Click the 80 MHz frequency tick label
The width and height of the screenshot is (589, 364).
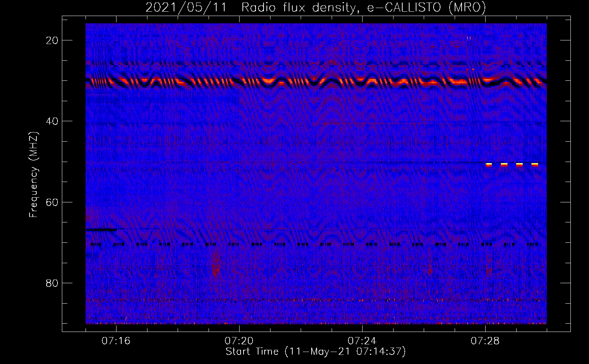pos(52,283)
